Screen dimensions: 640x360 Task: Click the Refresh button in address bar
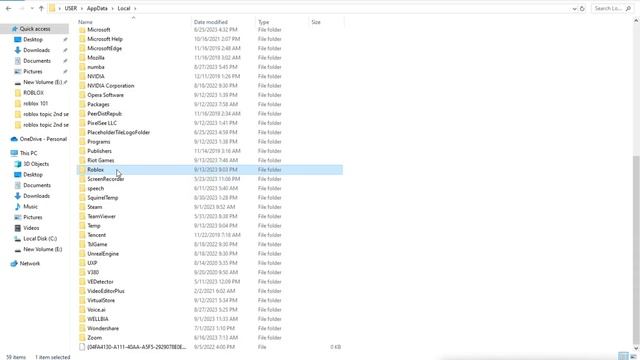[582, 8]
